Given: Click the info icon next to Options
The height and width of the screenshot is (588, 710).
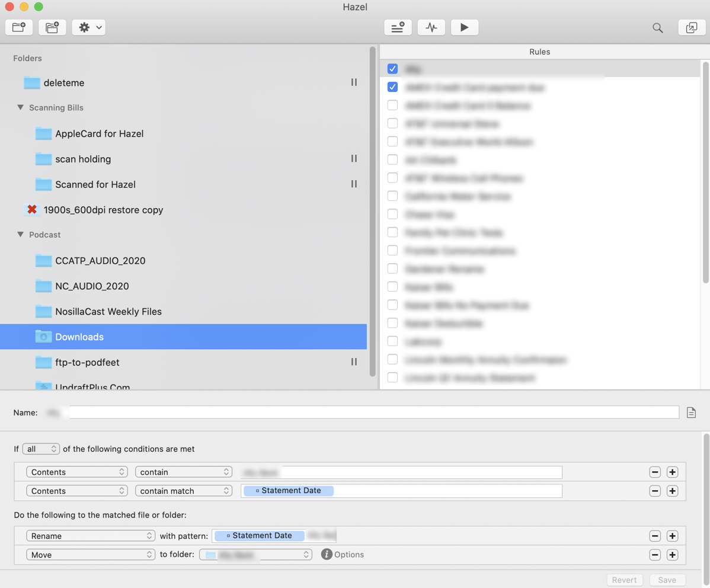Looking at the screenshot, I should [x=327, y=554].
